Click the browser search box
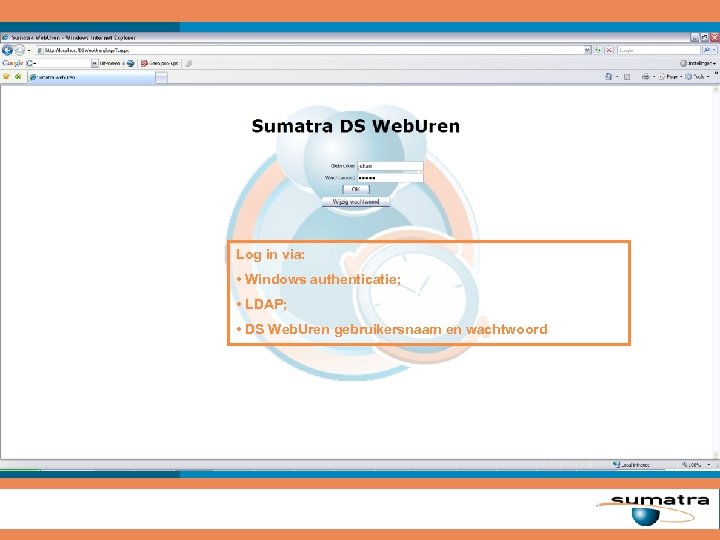Viewport: 720px width, 540px height. [x=658, y=50]
